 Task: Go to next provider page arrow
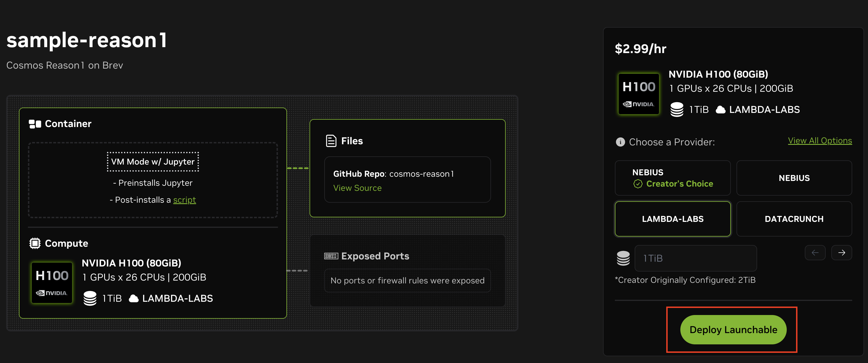(x=841, y=253)
